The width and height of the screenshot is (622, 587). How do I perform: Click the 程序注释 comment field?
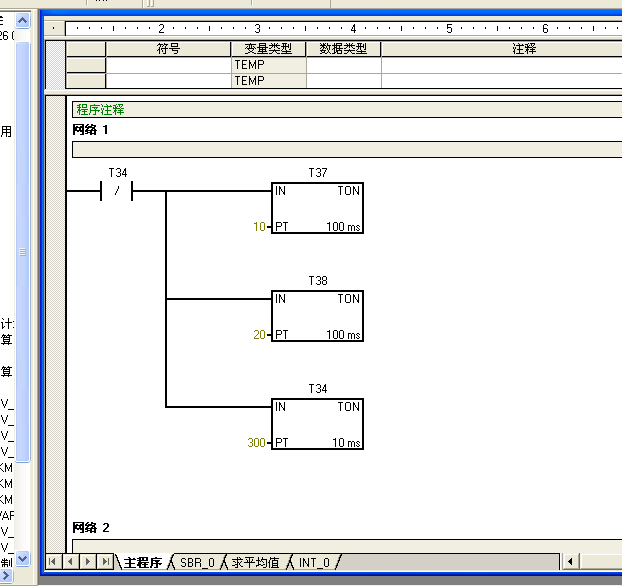coord(347,109)
